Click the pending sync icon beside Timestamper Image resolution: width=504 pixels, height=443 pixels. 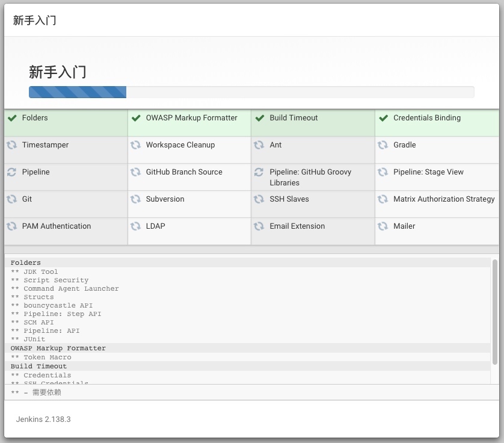tap(12, 145)
